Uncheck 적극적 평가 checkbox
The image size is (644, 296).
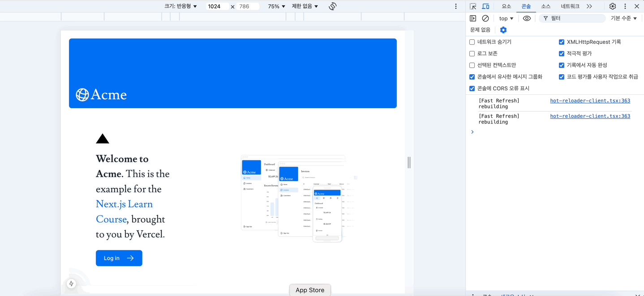click(x=562, y=54)
